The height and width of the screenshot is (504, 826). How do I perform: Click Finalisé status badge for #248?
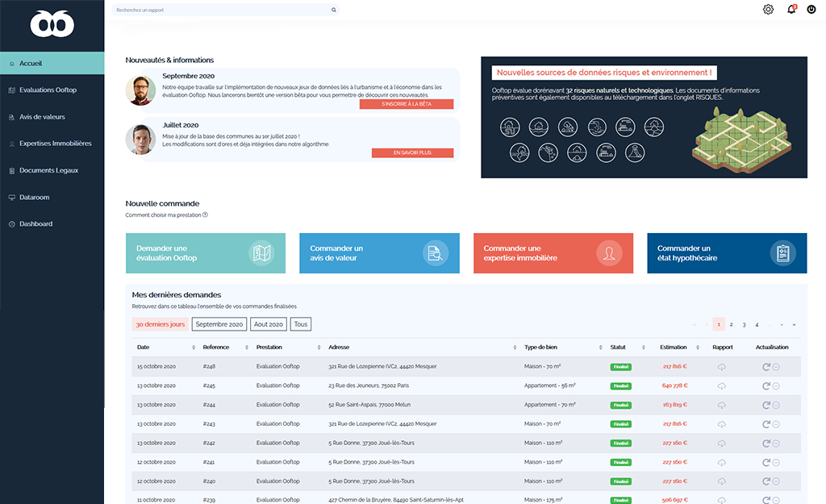(x=620, y=367)
